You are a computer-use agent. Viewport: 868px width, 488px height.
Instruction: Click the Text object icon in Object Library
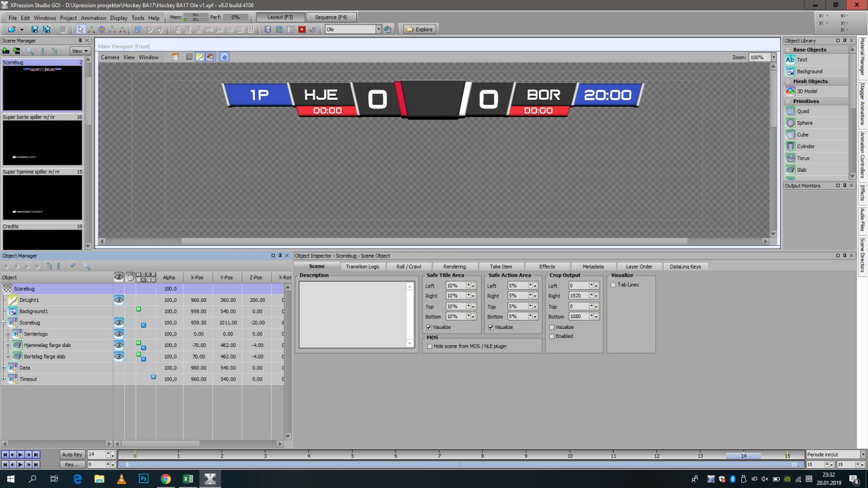click(x=790, y=60)
